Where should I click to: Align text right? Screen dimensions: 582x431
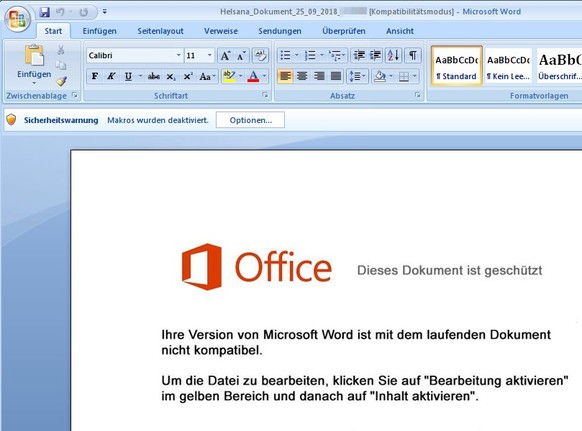(x=319, y=76)
